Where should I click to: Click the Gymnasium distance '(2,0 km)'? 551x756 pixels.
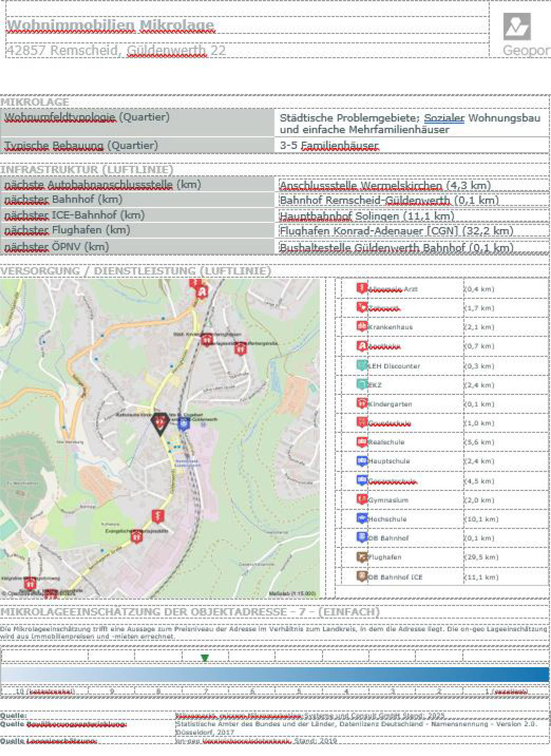[479, 500]
